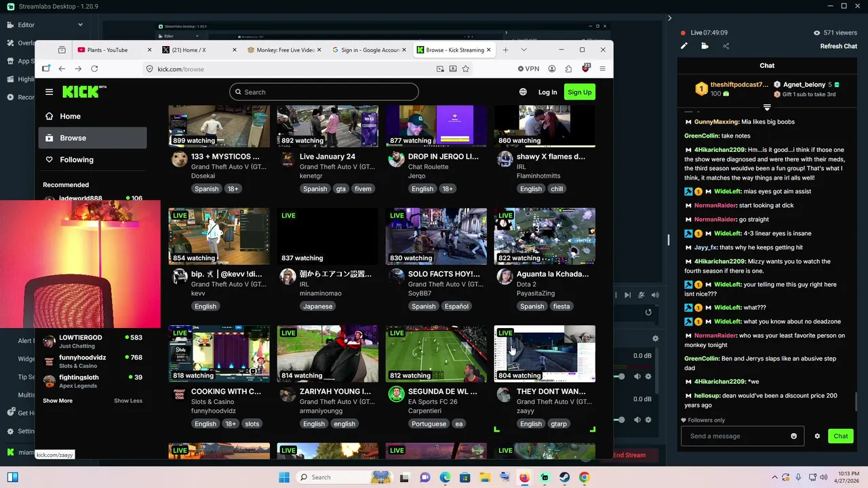Click the Windows Start button
Viewport: 868px width, 488px height.
click(x=283, y=477)
